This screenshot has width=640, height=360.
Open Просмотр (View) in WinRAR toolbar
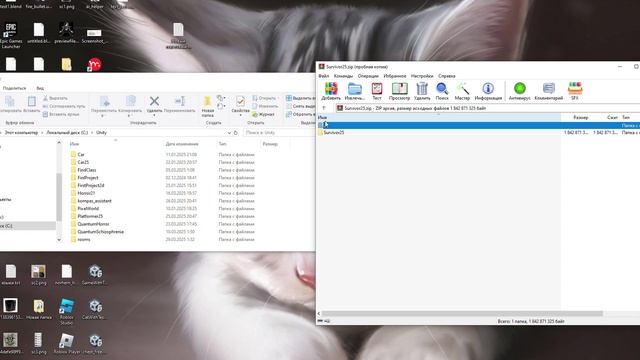tap(399, 91)
